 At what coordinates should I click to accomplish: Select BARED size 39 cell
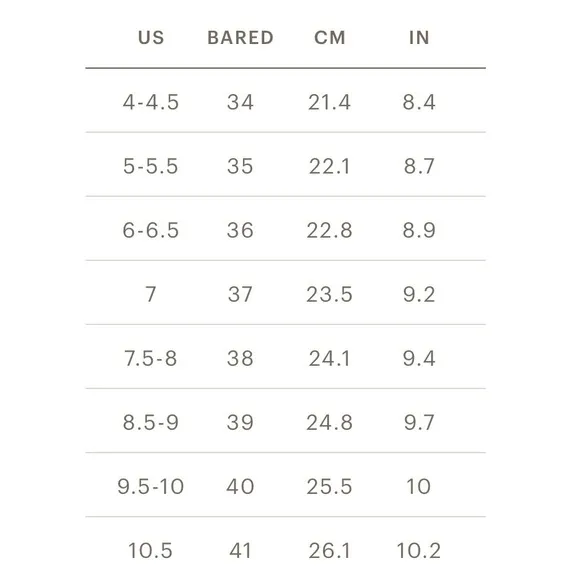pos(240,422)
